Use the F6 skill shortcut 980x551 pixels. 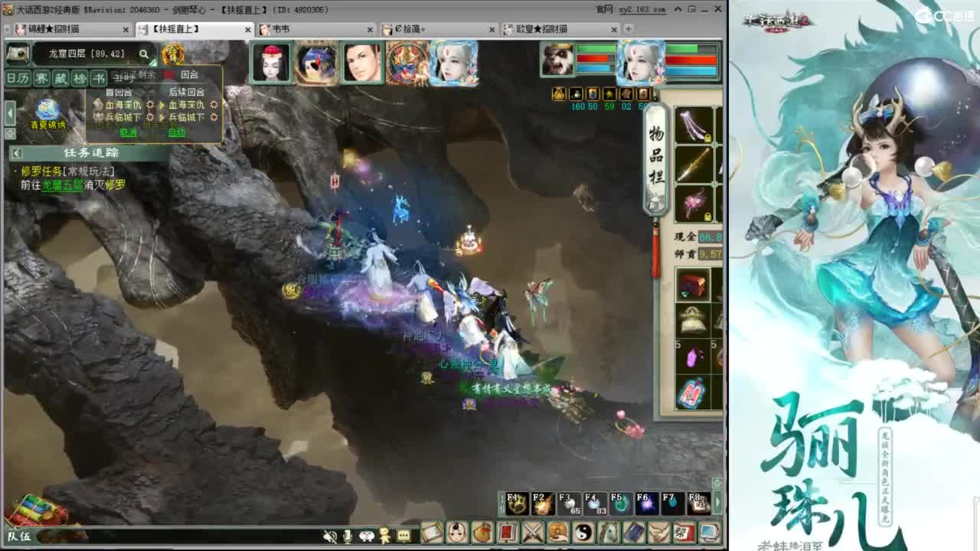coord(647,503)
